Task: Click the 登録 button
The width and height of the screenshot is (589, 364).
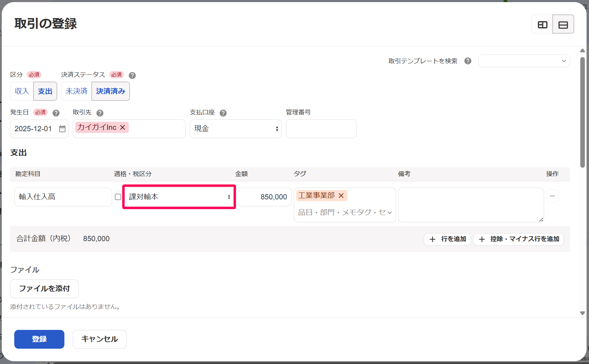Action: (x=39, y=339)
